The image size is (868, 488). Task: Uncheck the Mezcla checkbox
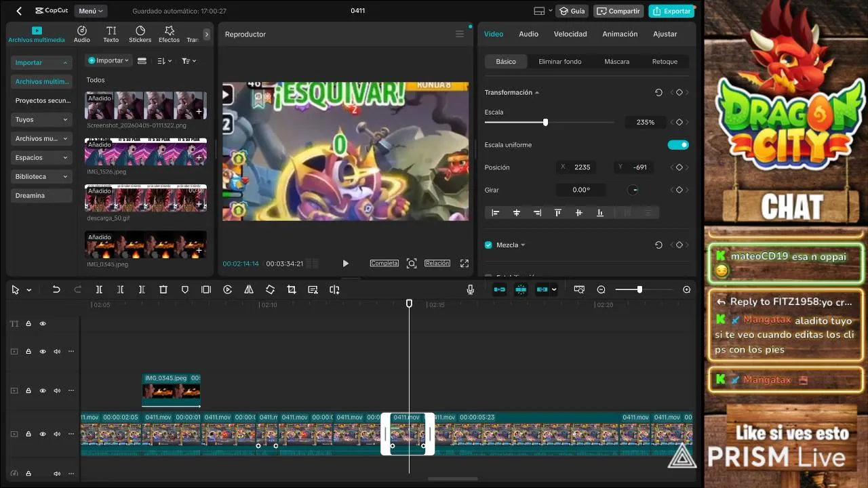tap(488, 245)
